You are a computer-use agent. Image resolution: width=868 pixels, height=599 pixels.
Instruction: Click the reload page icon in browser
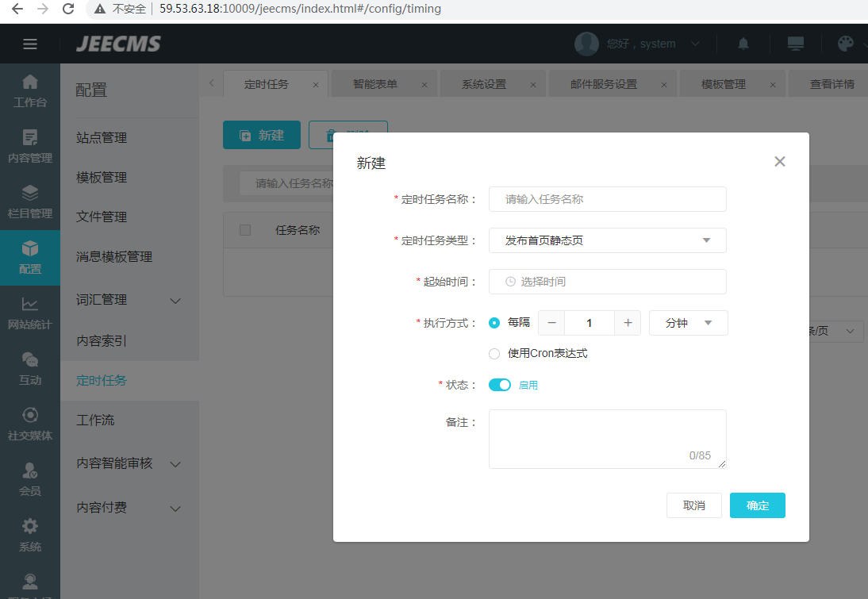point(68,9)
